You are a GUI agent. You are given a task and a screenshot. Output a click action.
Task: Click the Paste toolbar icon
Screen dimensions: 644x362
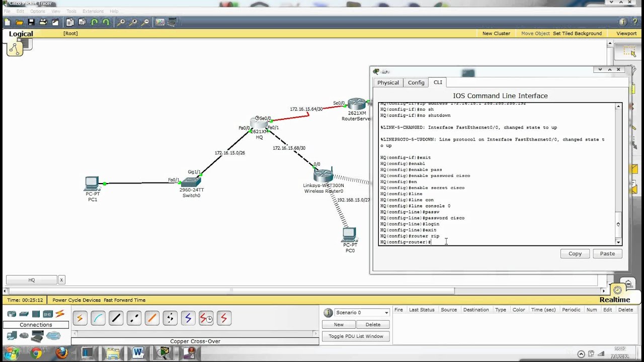82,22
